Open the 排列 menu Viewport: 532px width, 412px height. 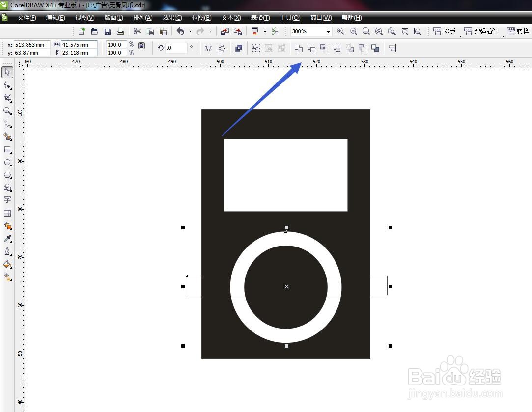(142, 17)
